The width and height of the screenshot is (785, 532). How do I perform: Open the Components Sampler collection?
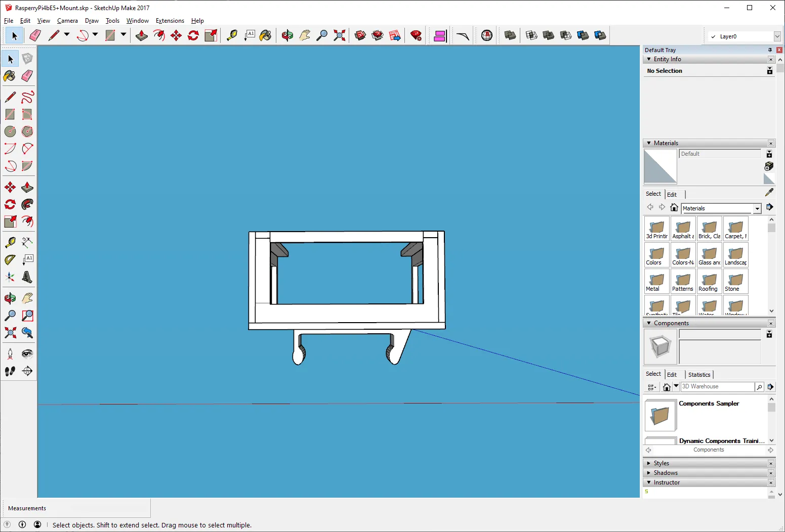[x=709, y=404]
